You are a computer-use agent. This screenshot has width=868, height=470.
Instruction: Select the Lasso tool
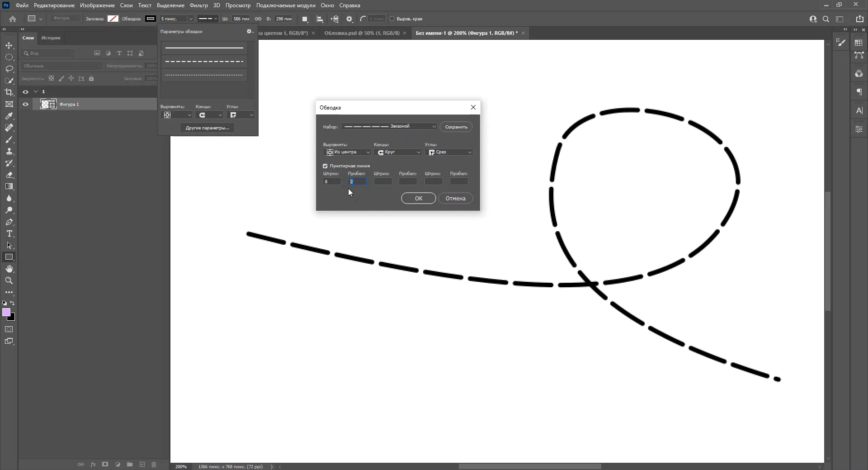9,69
